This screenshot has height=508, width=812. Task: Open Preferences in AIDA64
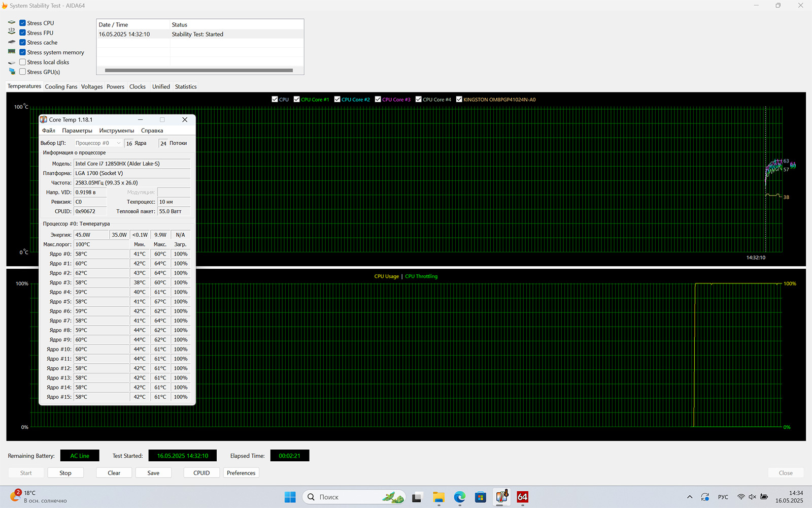click(x=241, y=472)
